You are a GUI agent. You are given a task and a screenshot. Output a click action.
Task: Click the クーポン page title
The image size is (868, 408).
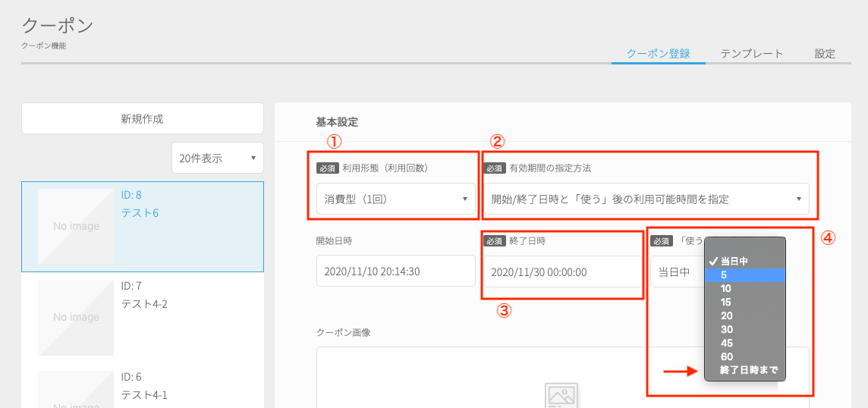(58, 26)
